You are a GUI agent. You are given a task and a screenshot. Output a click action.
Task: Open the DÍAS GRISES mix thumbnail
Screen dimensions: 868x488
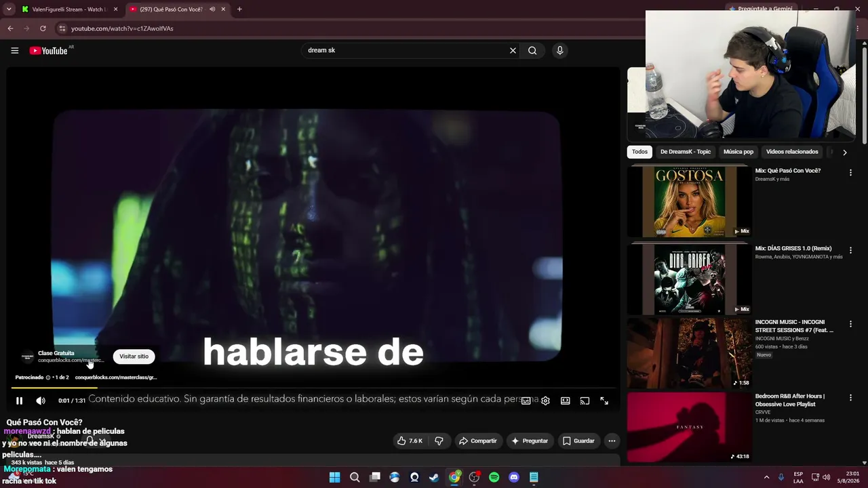click(x=689, y=279)
